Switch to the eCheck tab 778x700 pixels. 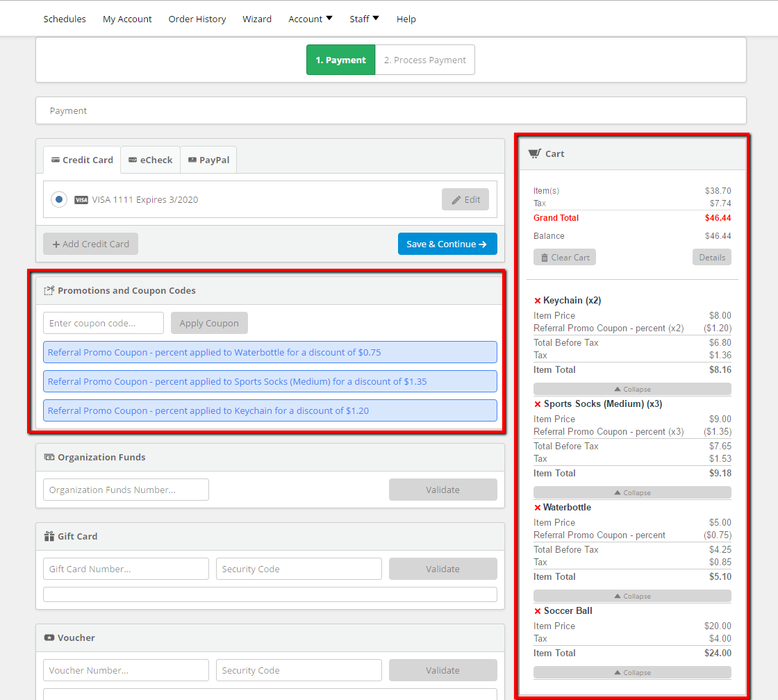[150, 160]
